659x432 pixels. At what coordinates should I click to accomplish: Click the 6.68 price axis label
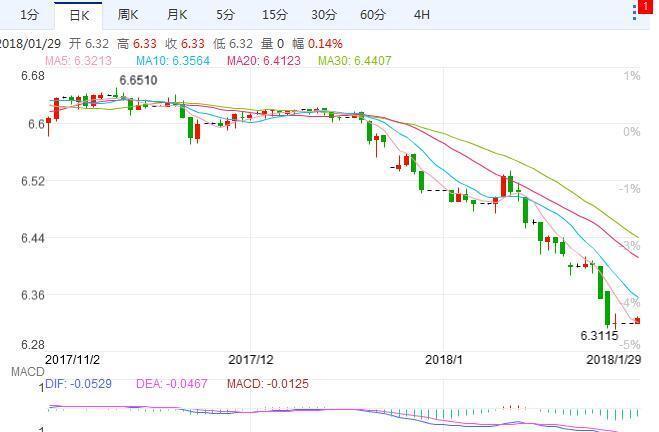coord(33,76)
